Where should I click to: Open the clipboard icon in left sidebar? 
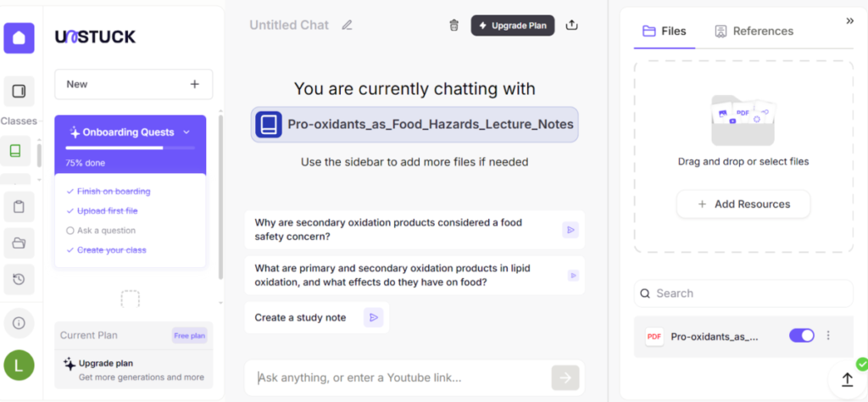tap(19, 205)
